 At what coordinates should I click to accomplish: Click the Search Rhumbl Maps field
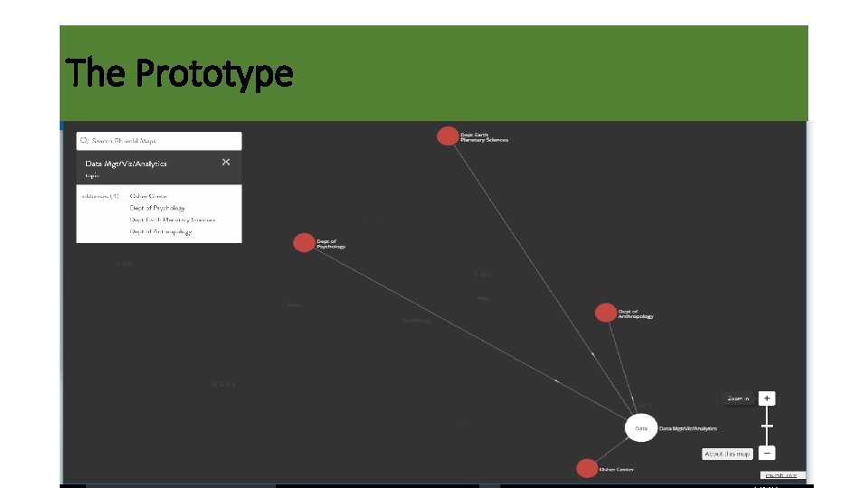[159, 141]
